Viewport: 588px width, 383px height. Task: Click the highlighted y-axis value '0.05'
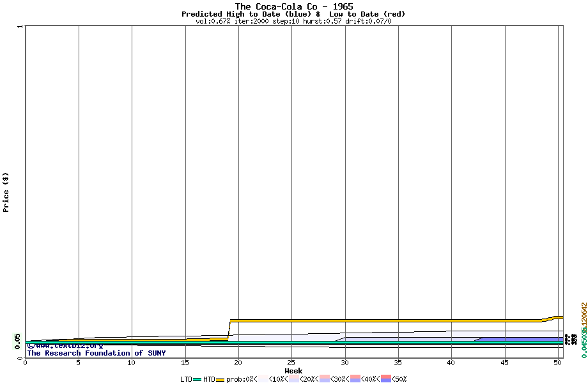(18, 341)
